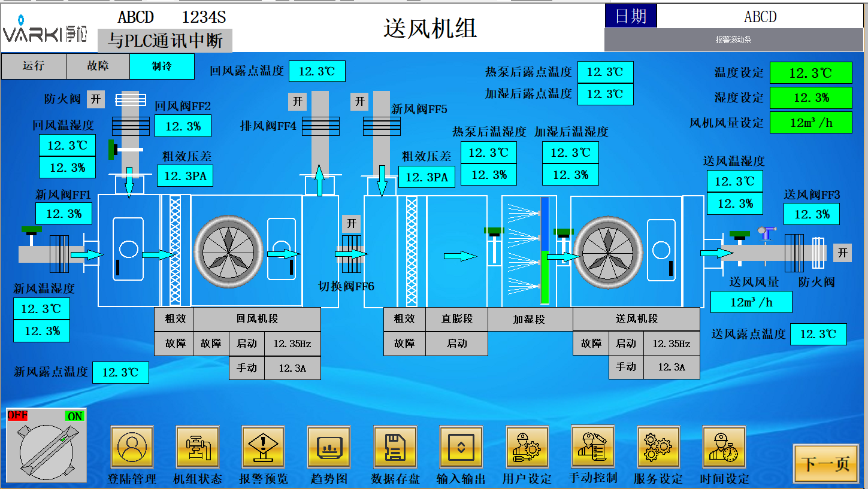Edit the 风机风量设定 airflow setpoint field
The image size is (868, 489).
pyautogui.click(x=810, y=123)
